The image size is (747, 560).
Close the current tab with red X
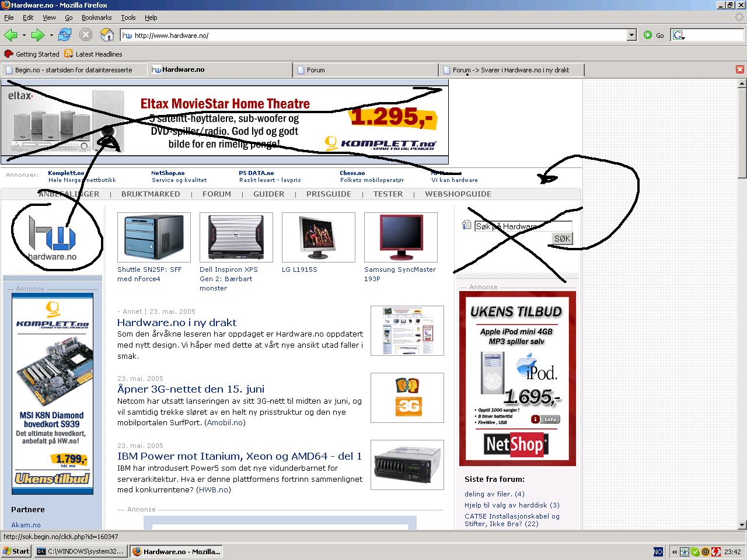click(740, 69)
